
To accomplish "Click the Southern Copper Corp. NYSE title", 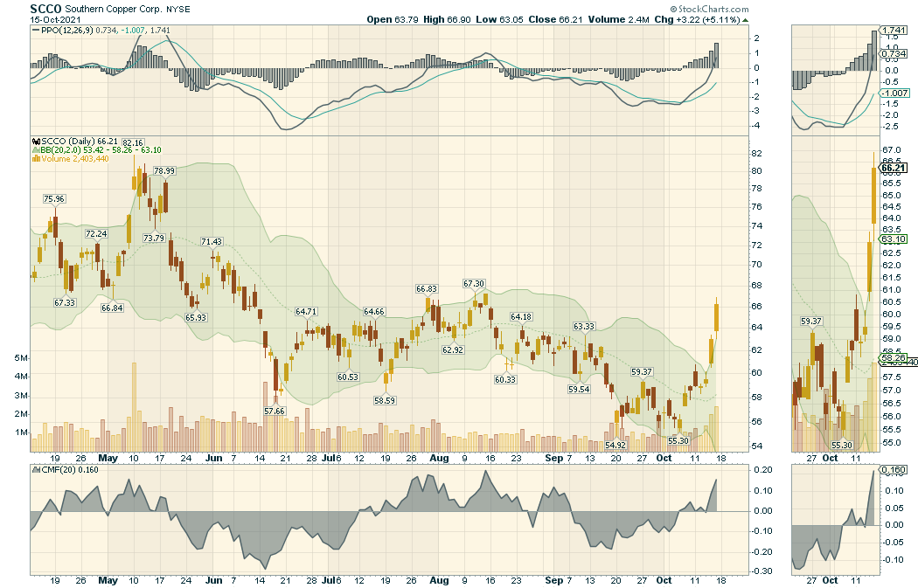I will point(129,9).
